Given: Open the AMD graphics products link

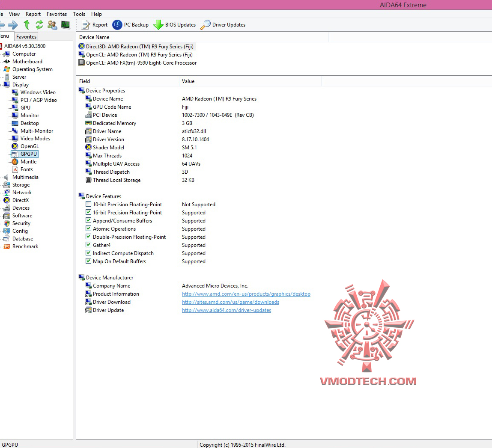Looking at the screenshot, I should [x=246, y=294].
